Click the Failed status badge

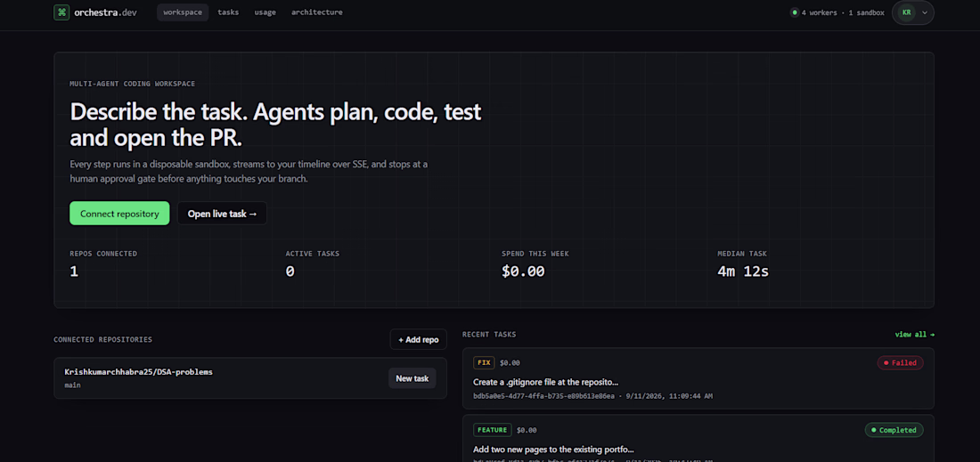click(x=900, y=362)
